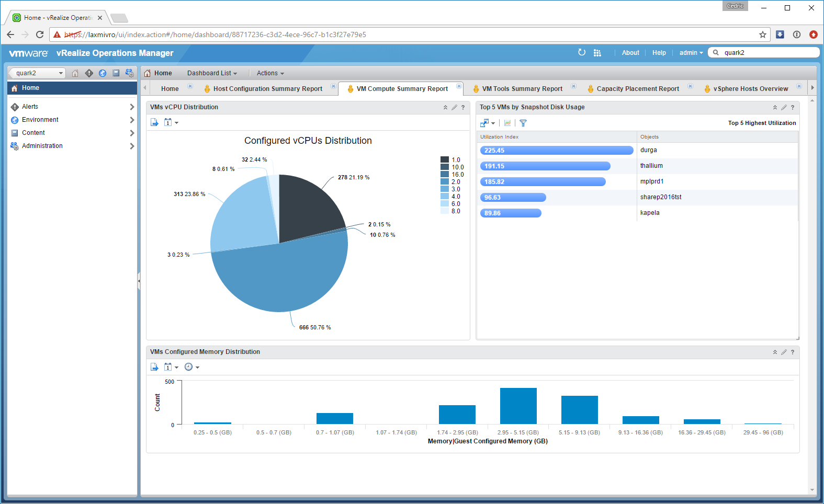
Task: Click the durga utilization bar 225.45
Action: pos(556,151)
